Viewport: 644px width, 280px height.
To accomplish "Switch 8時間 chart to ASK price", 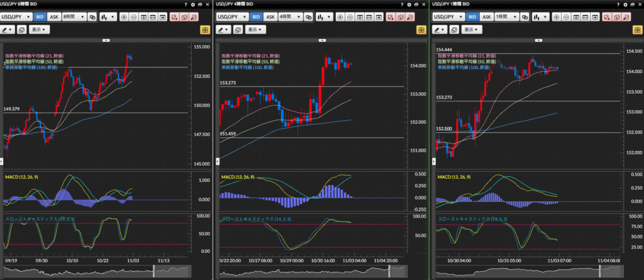I will [53, 17].
